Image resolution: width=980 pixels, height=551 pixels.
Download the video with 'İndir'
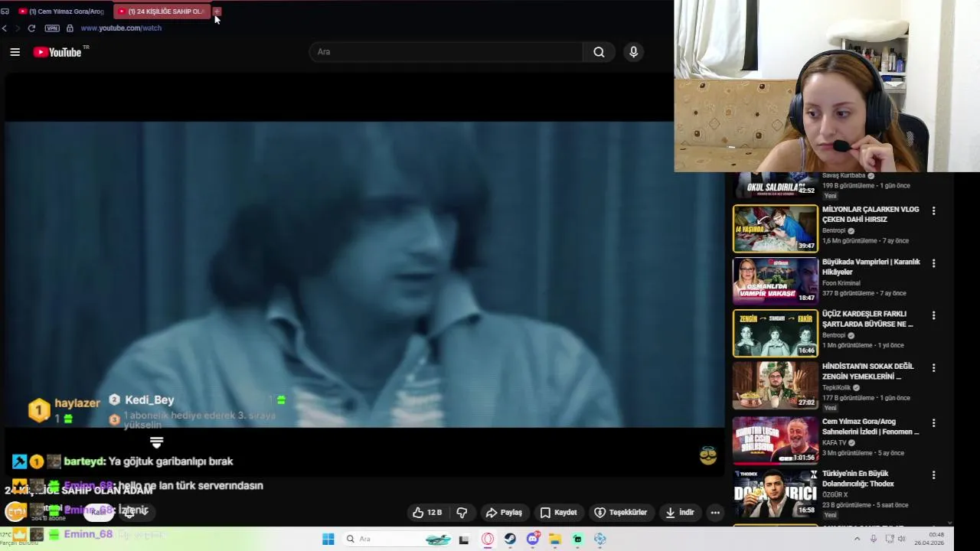pyautogui.click(x=679, y=513)
